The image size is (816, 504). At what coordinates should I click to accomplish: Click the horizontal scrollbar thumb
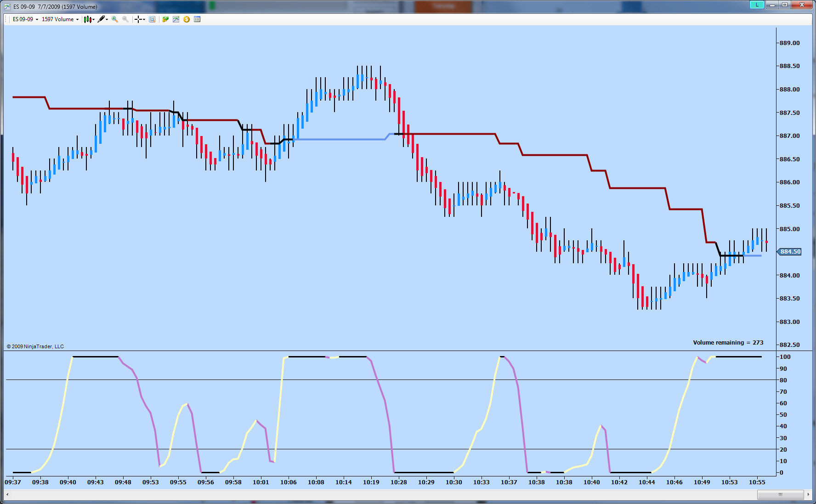click(780, 494)
